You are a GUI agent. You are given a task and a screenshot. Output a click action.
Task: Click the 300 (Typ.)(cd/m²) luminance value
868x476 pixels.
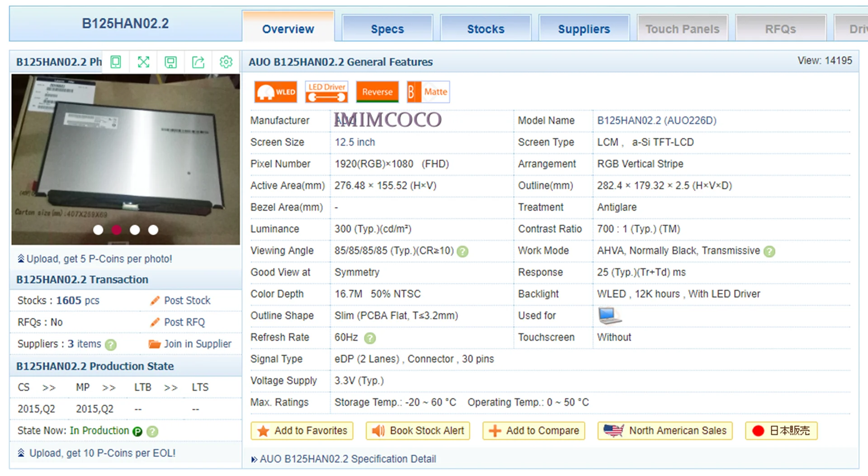click(373, 229)
